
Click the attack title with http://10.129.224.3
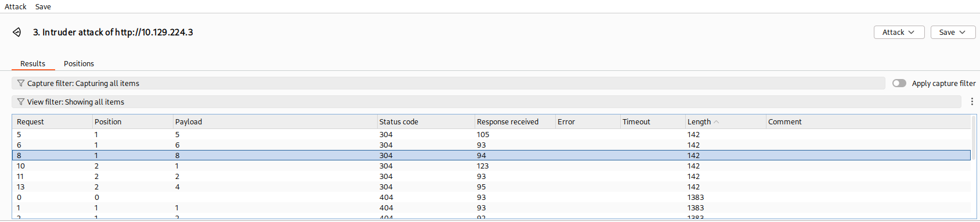pos(113,32)
